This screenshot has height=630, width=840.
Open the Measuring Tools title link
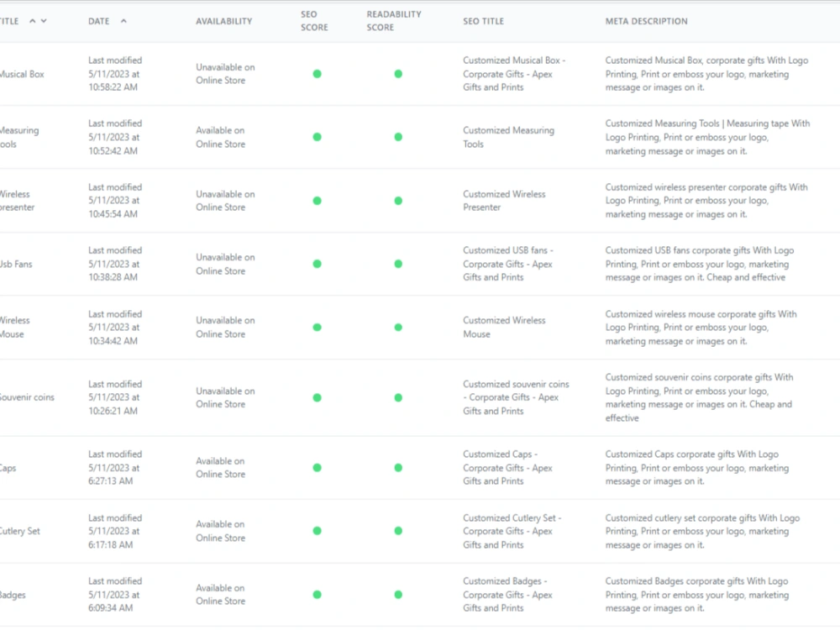pyautogui.click(x=19, y=137)
